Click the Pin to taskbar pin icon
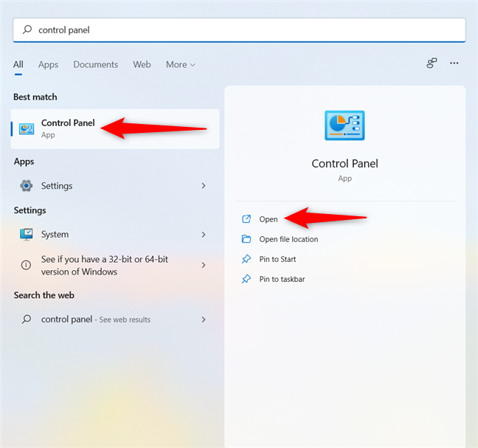This screenshot has height=448, width=478. pyautogui.click(x=246, y=279)
